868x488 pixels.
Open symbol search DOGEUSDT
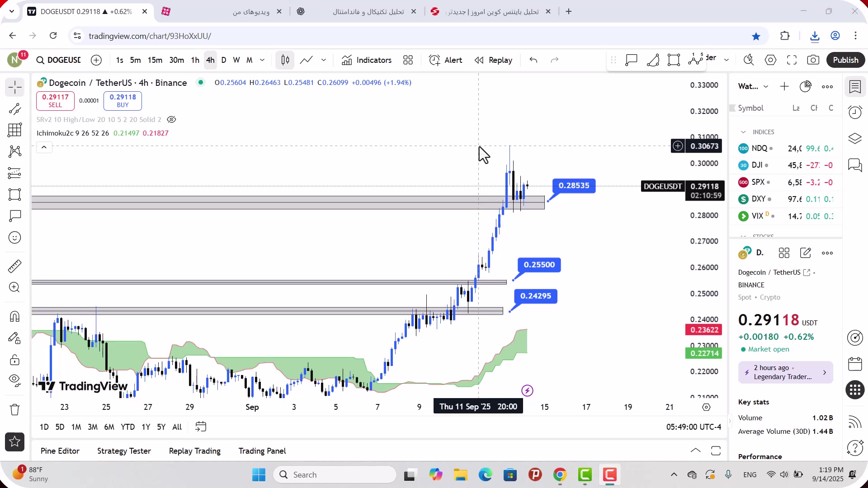(59, 60)
